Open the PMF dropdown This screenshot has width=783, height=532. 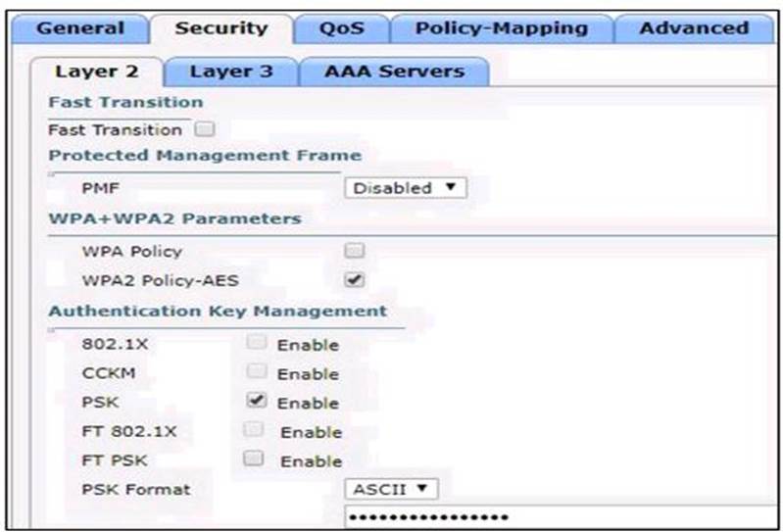tap(405, 187)
